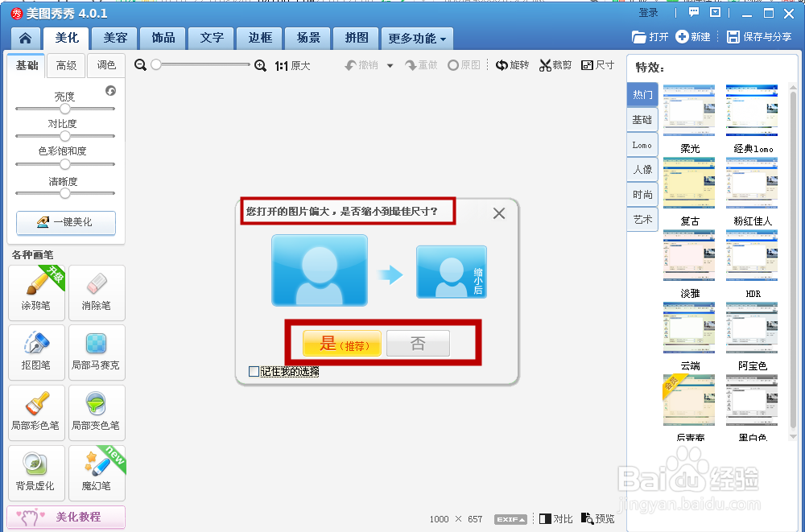Click the zoom out magnifier icon
This screenshot has height=532, width=805.
(140, 65)
